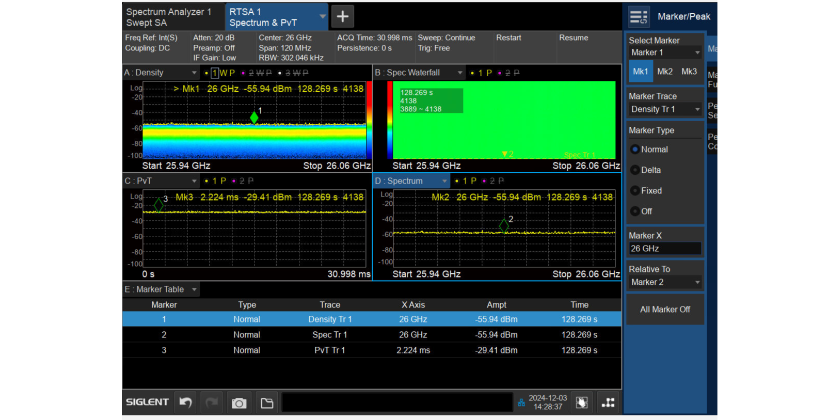Click the density color scale bar
840x420 pixels.
[x=368, y=120]
